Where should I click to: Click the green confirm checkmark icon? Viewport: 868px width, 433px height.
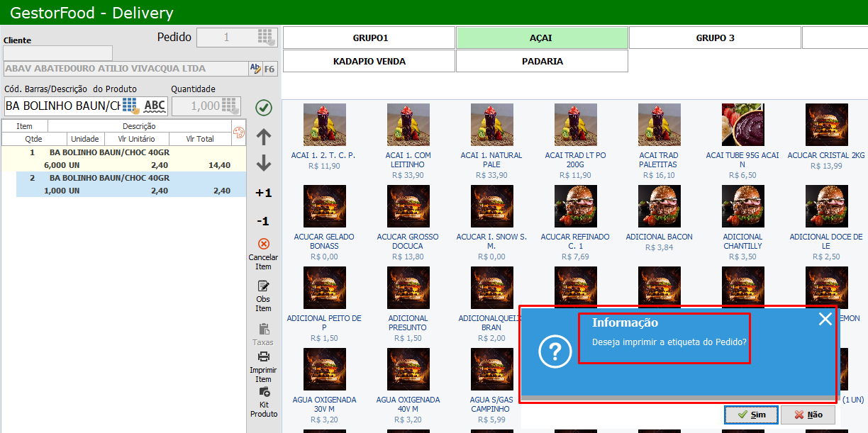pos(264,108)
